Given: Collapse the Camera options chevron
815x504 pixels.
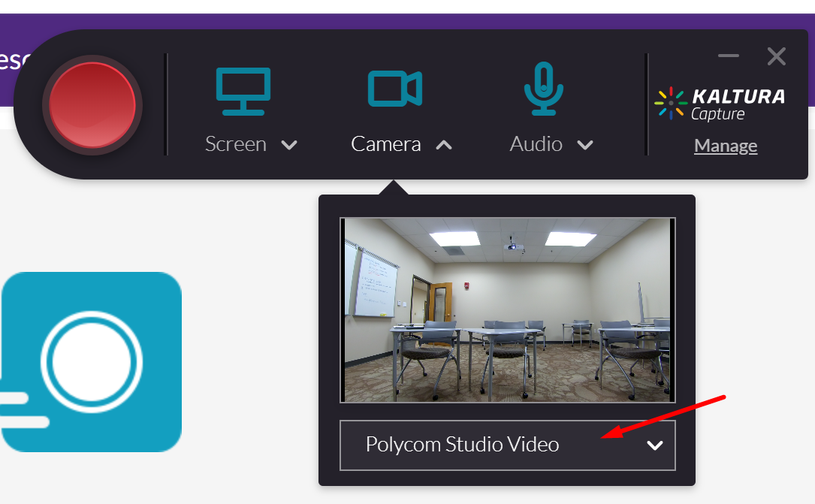Looking at the screenshot, I should (444, 145).
